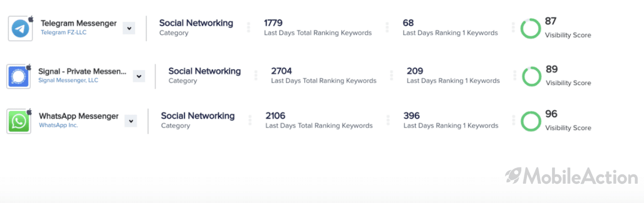Click drag handle dots before WhatsApp's 396 keywords
This screenshot has width=644, height=203.
(x=388, y=120)
